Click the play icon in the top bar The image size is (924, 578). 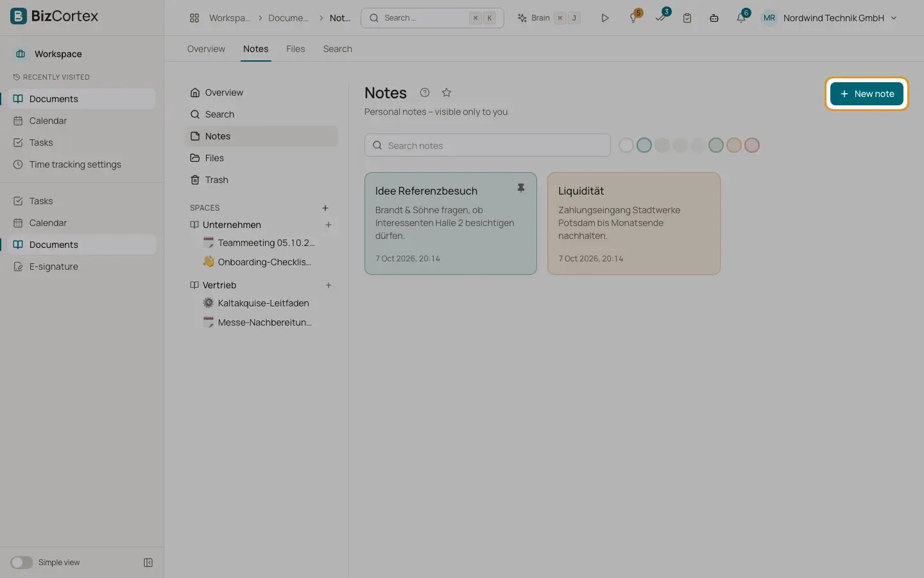pyautogui.click(x=604, y=18)
